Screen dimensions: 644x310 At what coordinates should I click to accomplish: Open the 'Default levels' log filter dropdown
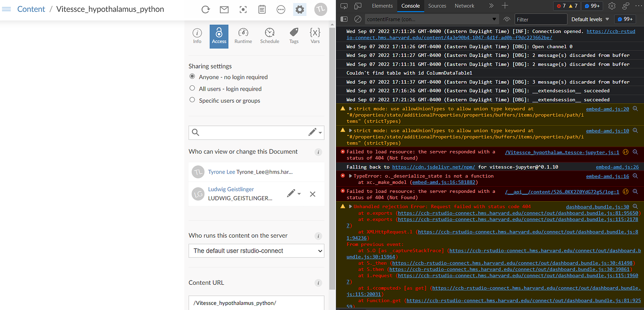point(590,19)
